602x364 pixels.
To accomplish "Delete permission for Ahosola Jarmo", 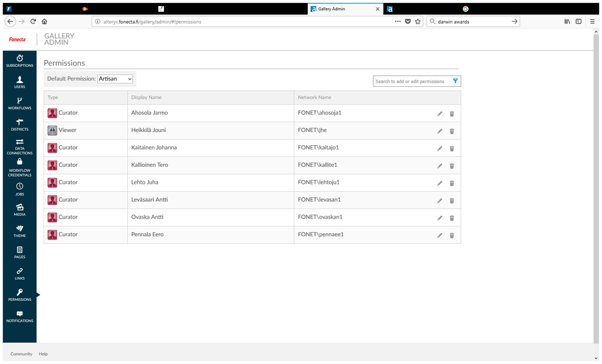I will (452, 114).
